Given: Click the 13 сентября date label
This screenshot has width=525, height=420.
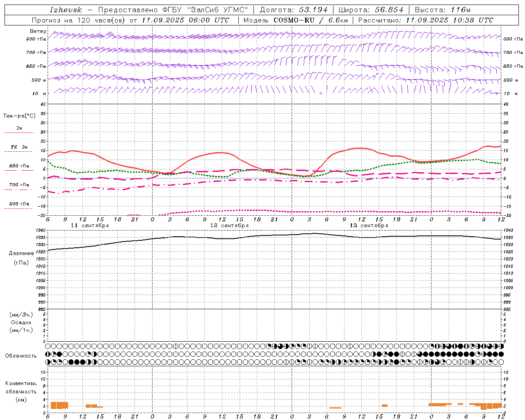Looking at the screenshot, I should pos(369,226).
